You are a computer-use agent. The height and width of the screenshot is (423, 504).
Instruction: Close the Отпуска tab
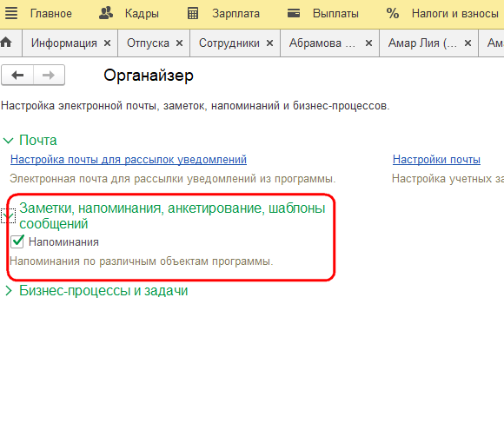tap(179, 43)
